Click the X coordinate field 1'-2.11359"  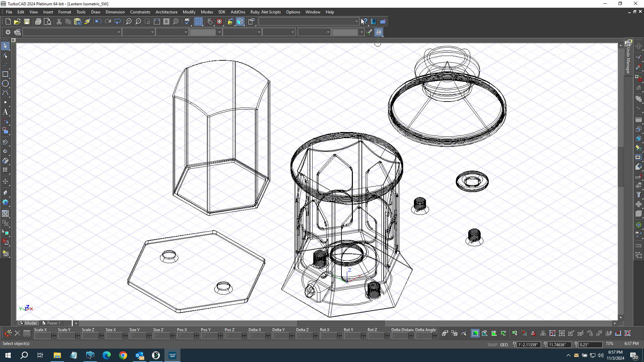point(529,345)
